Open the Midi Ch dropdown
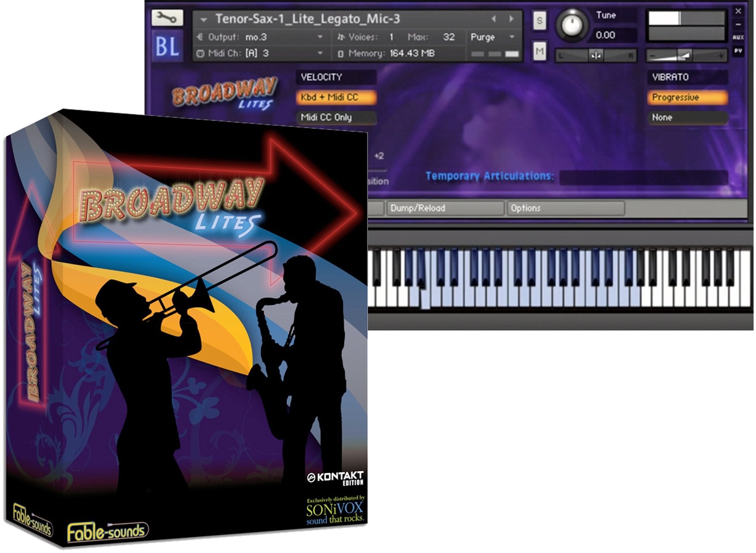Screen dimensions: 756x553 320,53
